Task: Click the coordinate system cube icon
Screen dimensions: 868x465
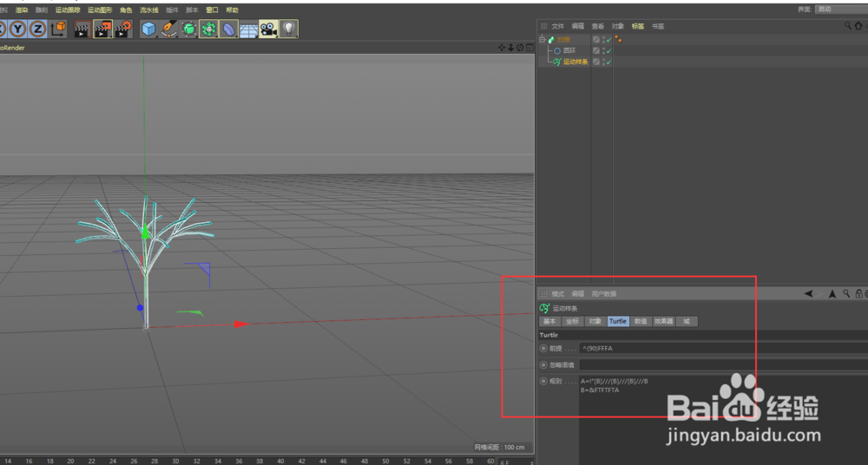Action: tap(58, 29)
